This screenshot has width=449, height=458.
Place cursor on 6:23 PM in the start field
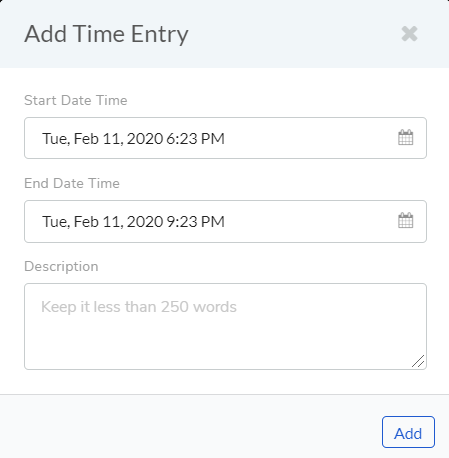[195, 139]
